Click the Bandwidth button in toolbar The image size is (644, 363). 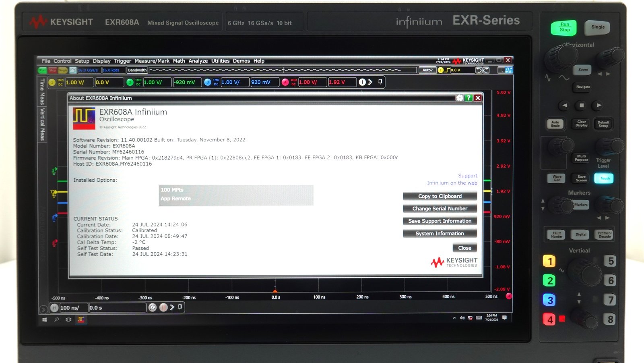pyautogui.click(x=137, y=70)
